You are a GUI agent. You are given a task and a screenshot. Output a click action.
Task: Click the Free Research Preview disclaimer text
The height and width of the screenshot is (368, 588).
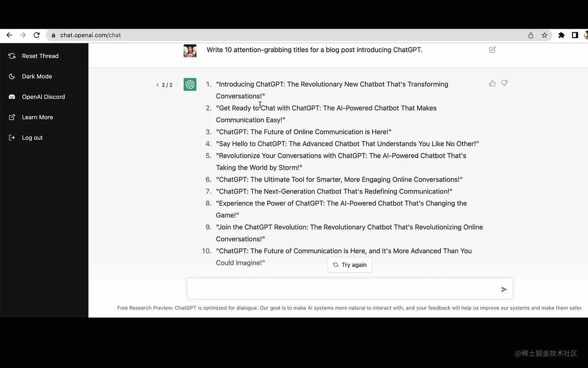pos(350,308)
